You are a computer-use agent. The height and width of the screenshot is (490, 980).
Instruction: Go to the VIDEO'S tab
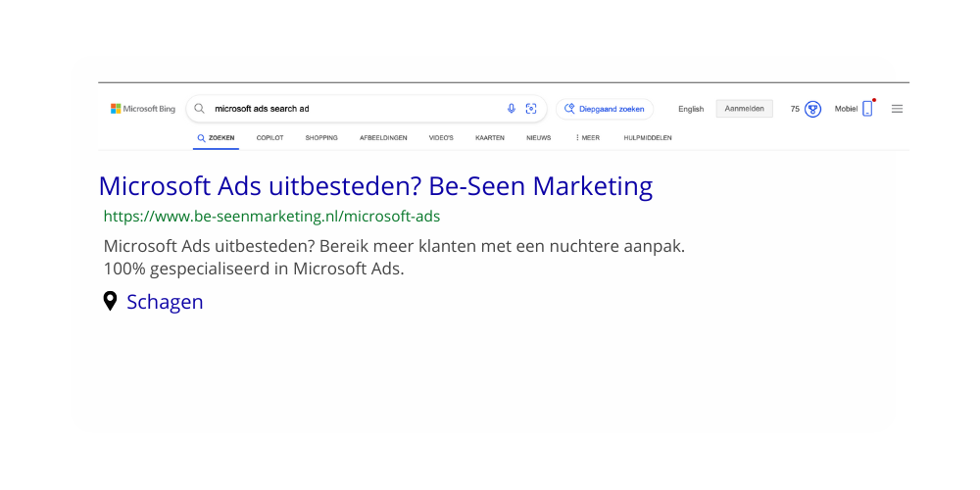click(x=441, y=138)
